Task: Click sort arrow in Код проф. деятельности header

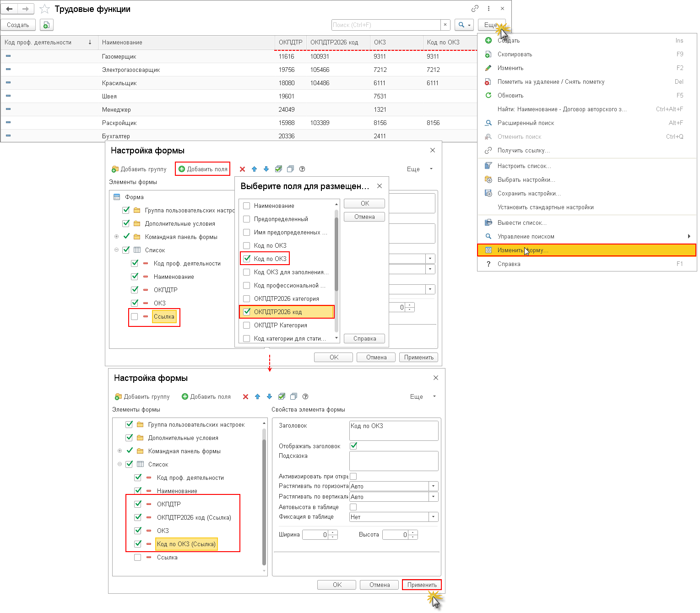Action: [90, 42]
